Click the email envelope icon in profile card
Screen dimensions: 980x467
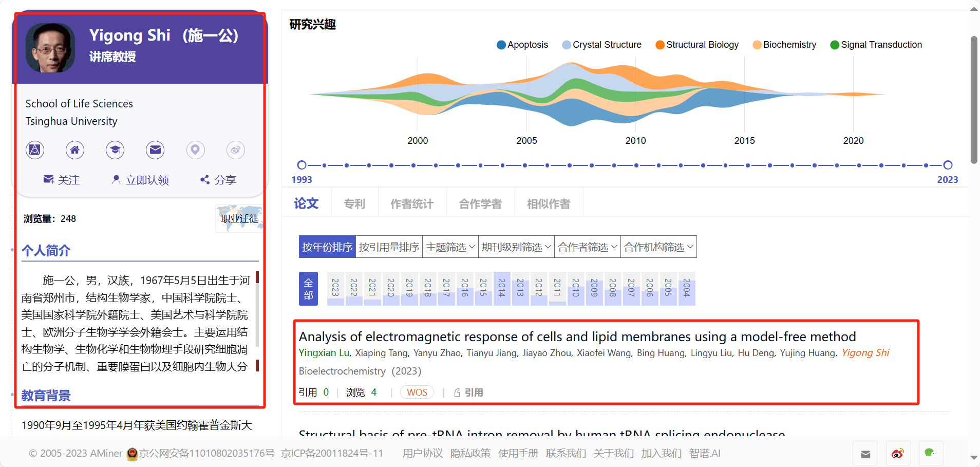[155, 150]
